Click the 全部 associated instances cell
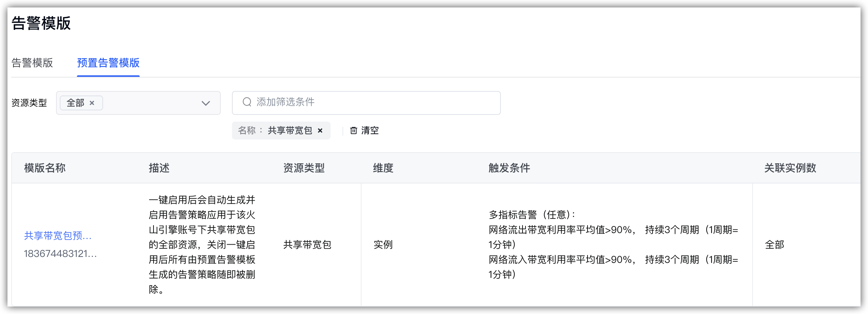This screenshot has width=868, height=314. tap(775, 245)
